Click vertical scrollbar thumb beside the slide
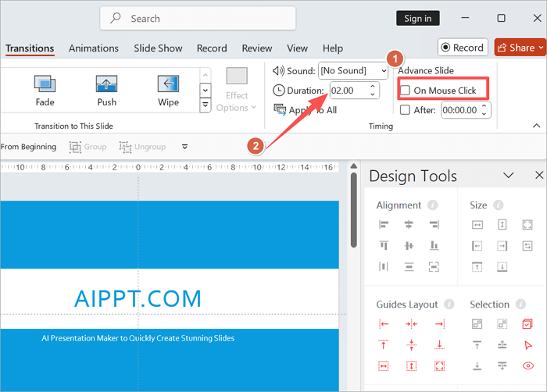This screenshot has height=392, width=547. pos(354,210)
